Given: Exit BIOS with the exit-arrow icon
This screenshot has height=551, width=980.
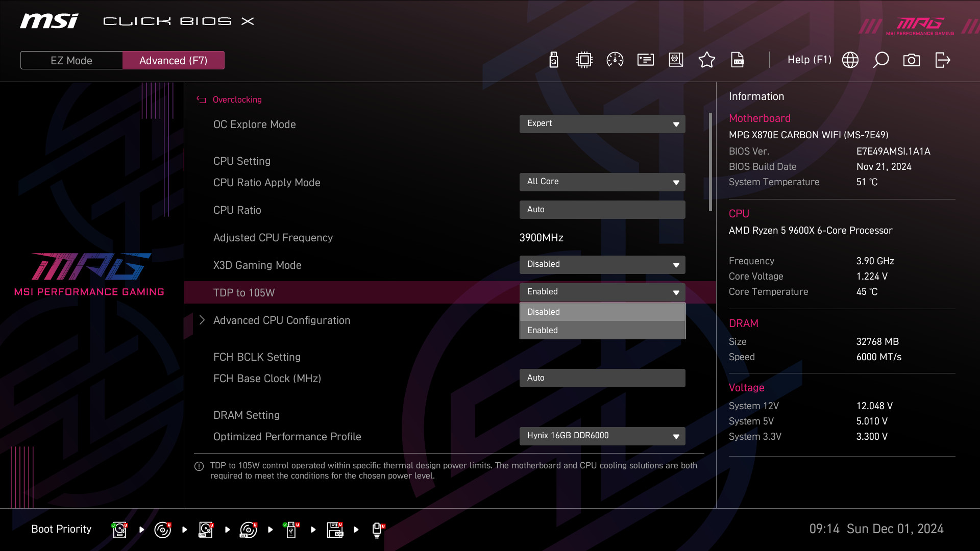Looking at the screenshot, I should (x=943, y=60).
